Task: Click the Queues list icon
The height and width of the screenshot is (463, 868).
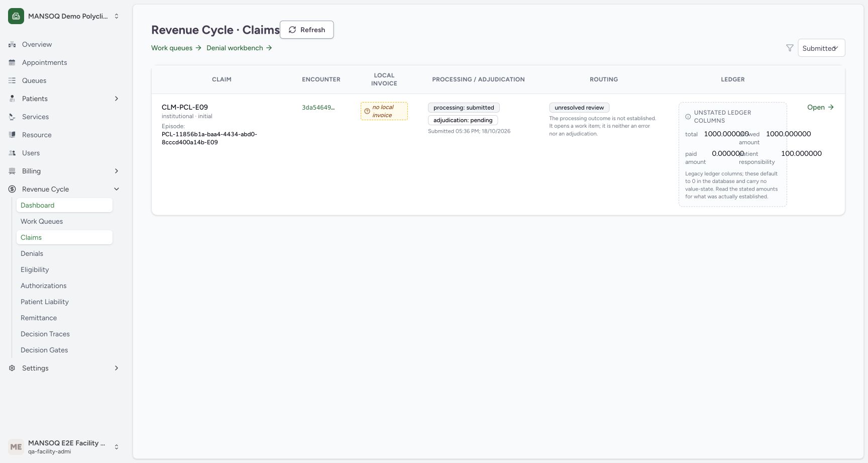Action: click(x=12, y=80)
